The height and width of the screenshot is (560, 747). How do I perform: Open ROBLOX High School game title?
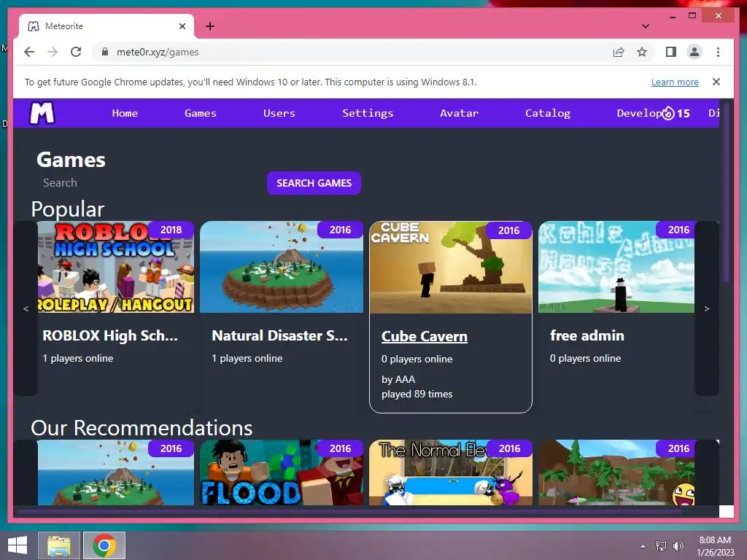coord(110,335)
